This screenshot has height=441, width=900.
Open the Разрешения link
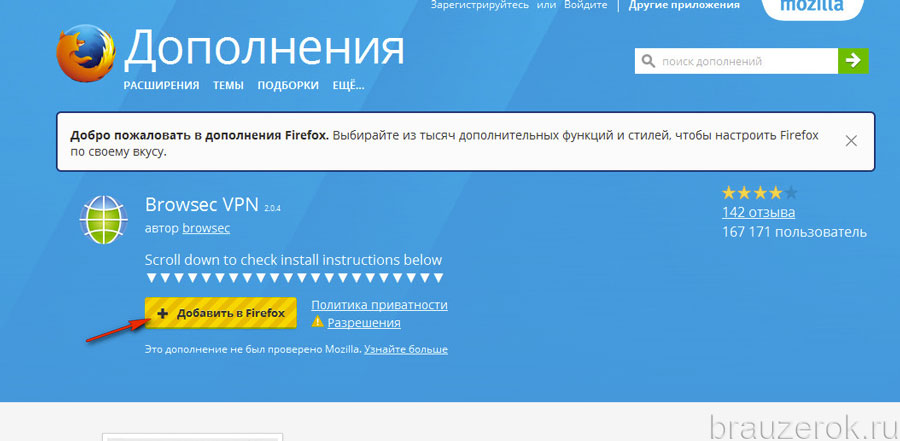coord(364,323)
